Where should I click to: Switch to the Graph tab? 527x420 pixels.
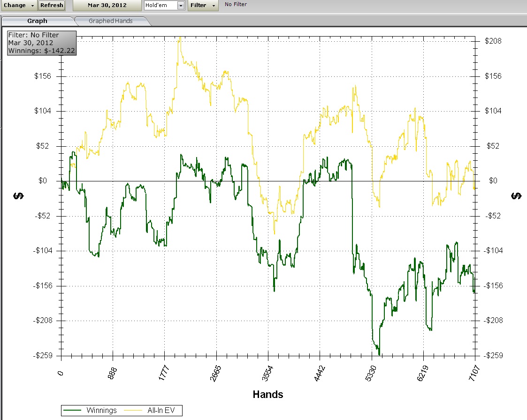38,21
